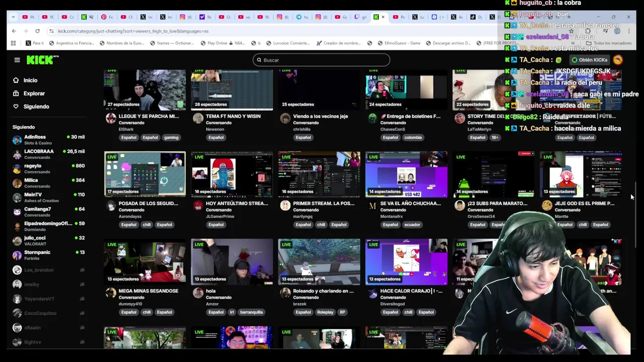Viewport: 644px width, 362px height.
Task: Click dummyy410 streamer avatar
Action: pyautogui.click(x=111, y=293)
